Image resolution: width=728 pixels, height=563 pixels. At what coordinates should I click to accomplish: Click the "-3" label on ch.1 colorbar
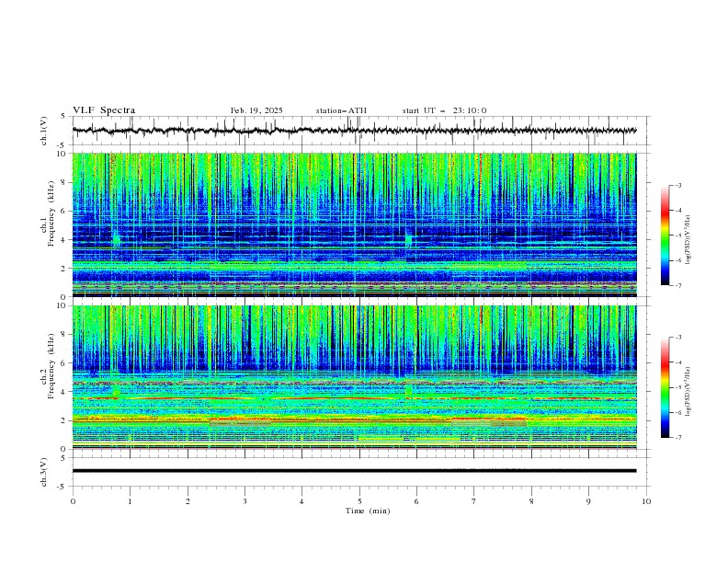[x=678, y=185]
